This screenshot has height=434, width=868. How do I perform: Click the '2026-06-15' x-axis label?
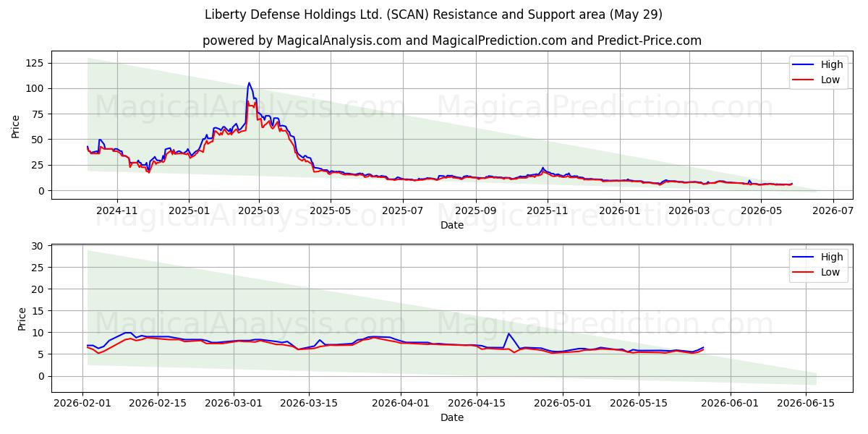[807, 403]
